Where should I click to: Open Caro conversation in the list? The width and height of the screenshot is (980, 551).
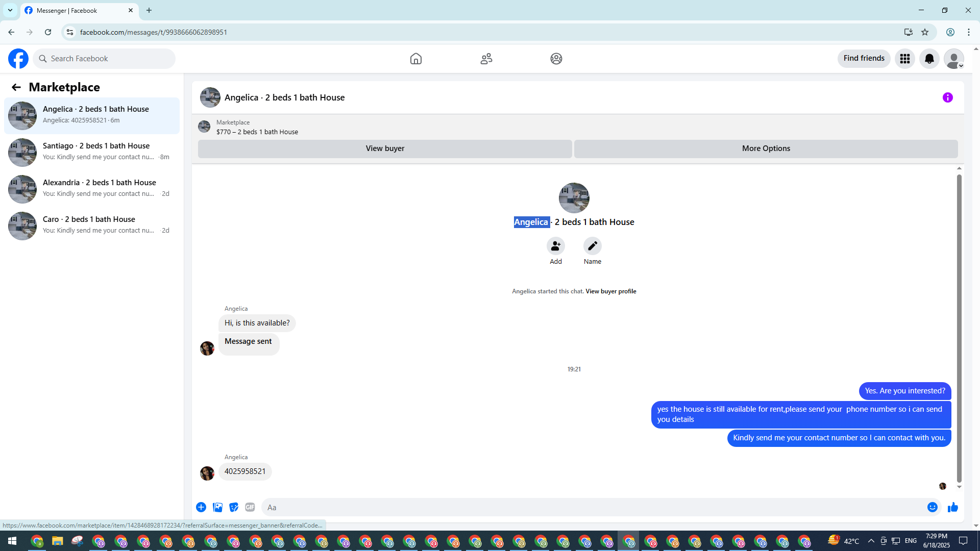(x=92, y=226)
